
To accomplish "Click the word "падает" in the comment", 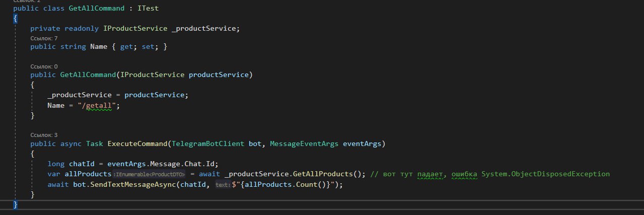I will coord(430,174).
